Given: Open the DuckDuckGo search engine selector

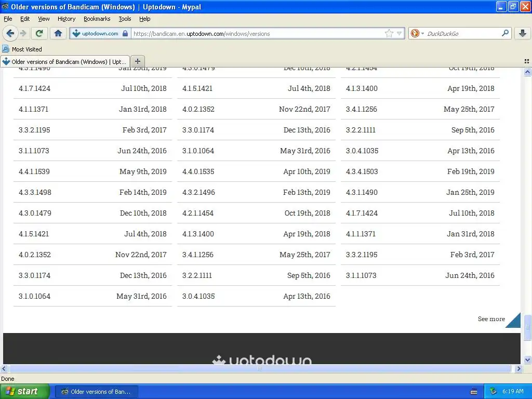Looking at the screenshot, I should (x=417, y=33).
